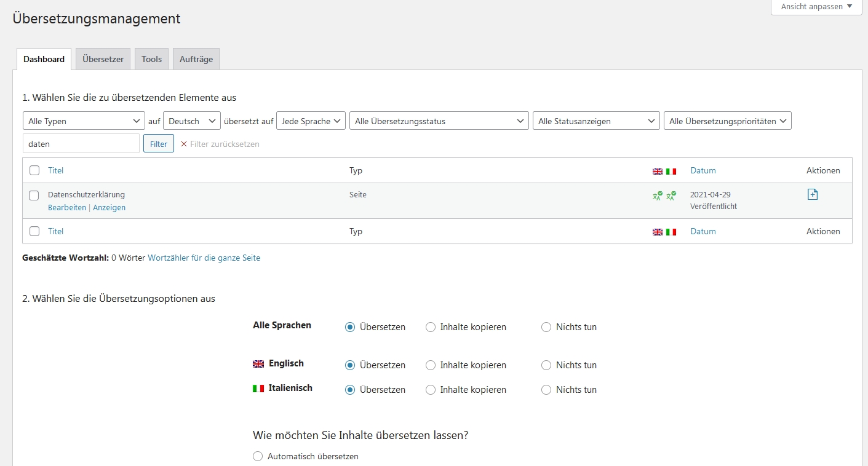
Task: Click the add-note action icon for Datenschutzerklärung
Action: point(813,194)
